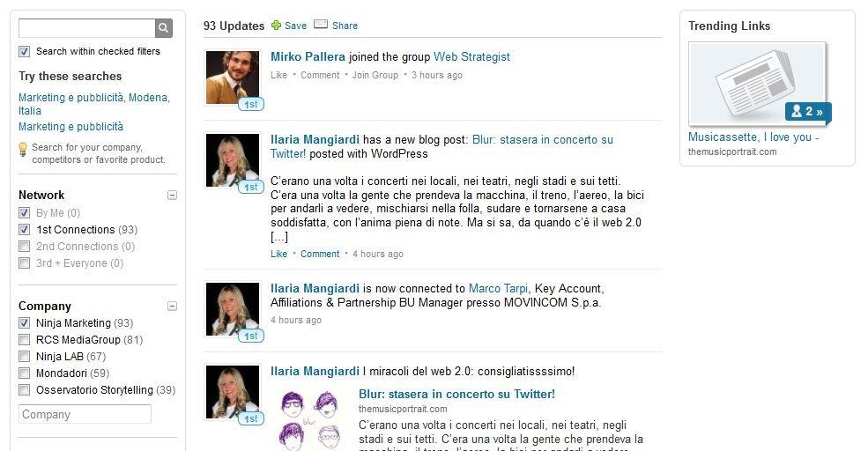Click Comment on the Blur blog post
This screenshot has height=451, width=868.
[x=320, y=254]
